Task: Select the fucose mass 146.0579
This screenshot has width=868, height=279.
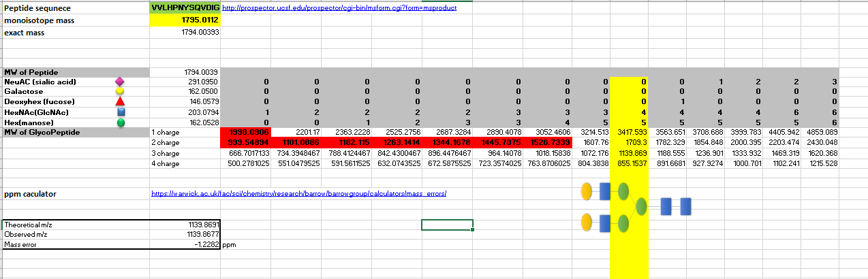Action: (185, 101)
